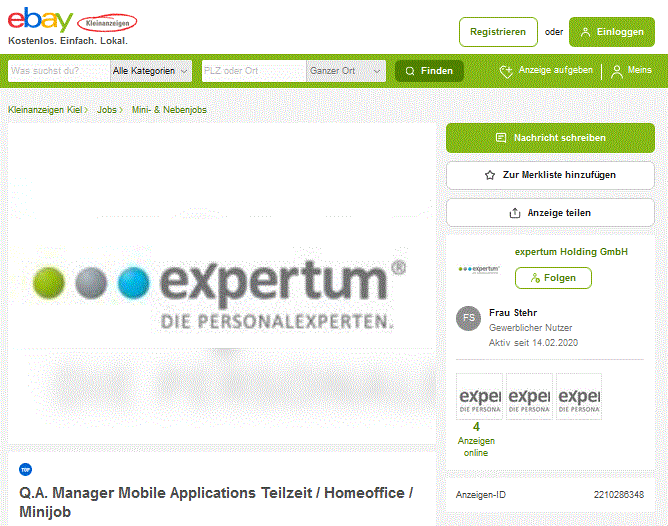
Task: Open the Kleinanzeigen Kiel breadcrumb
Action: (x=45, y=110)
